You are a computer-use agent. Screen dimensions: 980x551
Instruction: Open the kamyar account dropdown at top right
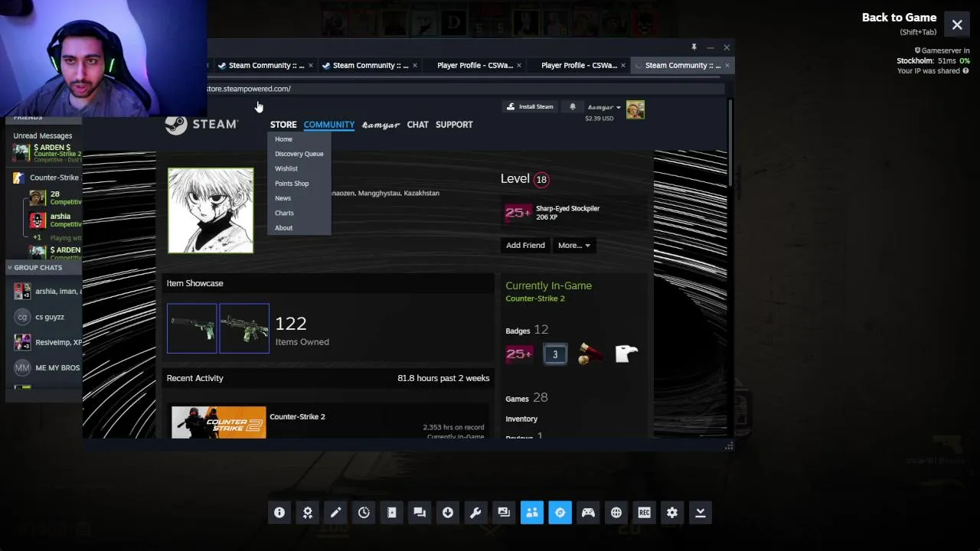[604, 107]
